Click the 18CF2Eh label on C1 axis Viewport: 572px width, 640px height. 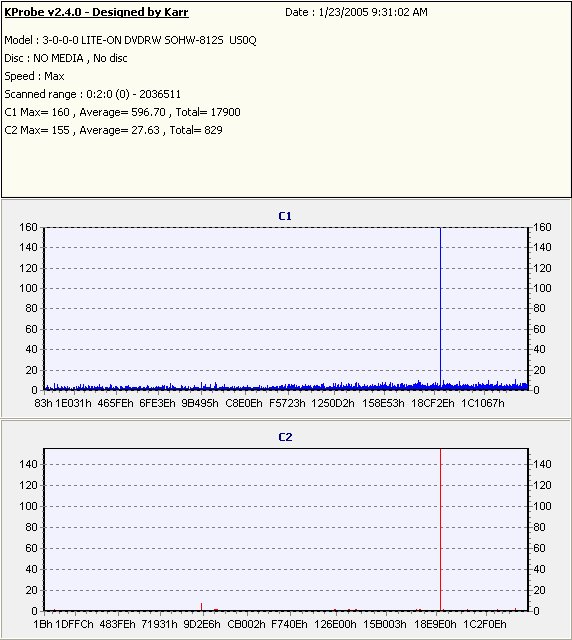[433, 403]
